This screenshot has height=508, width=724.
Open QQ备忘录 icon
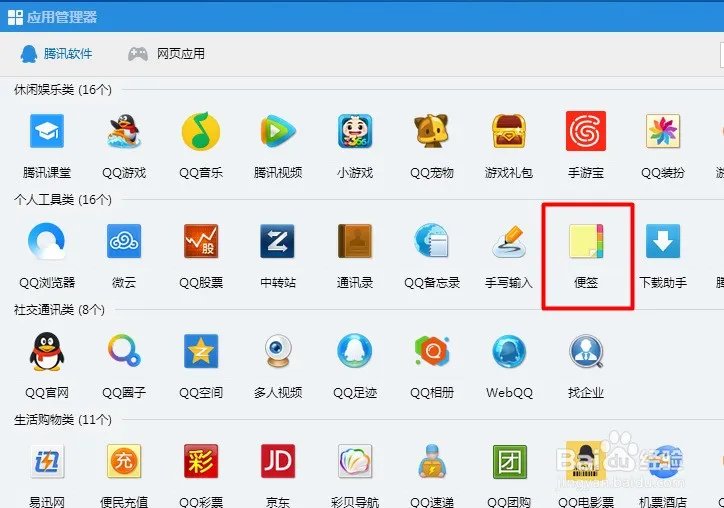[431, 241]
